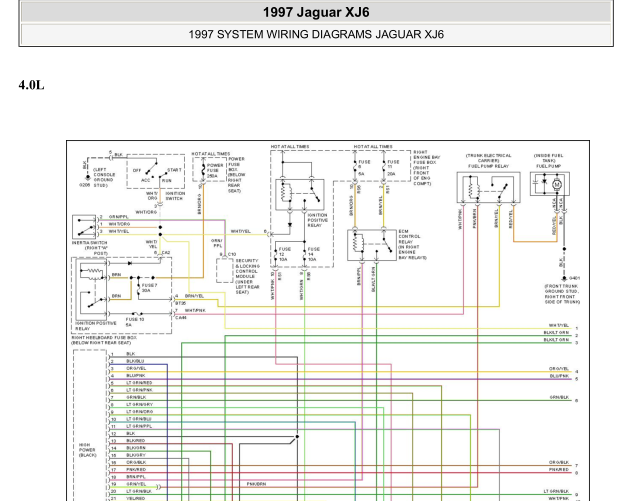Image resolution: width=631 pixels, height=501 pixels.
Task: Click the G401 ground symbol
Action: pos(564,278)
